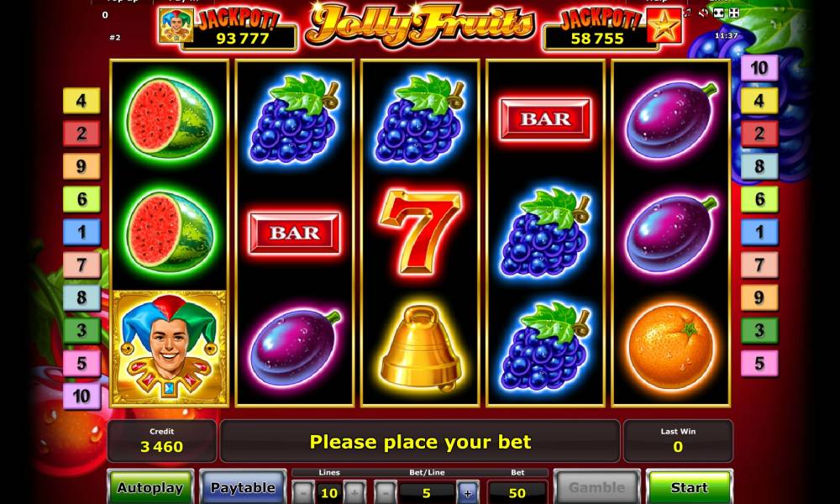Select the blue payline 1 marker on left
Viewport: 840px width, 504px height.
81,232
